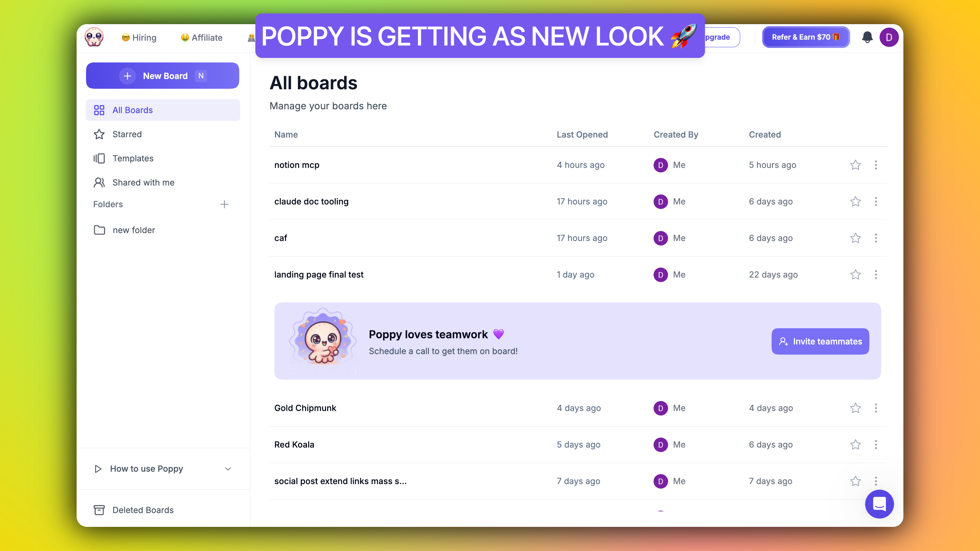
Task: Click Refer & Earn $70 button
Action: point(805,37)
